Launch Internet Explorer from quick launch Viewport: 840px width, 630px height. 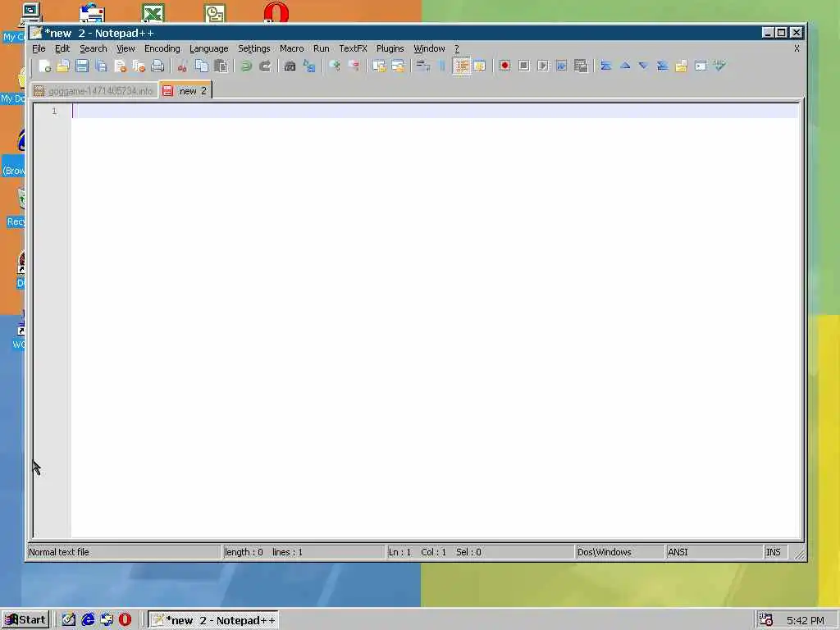87,620
